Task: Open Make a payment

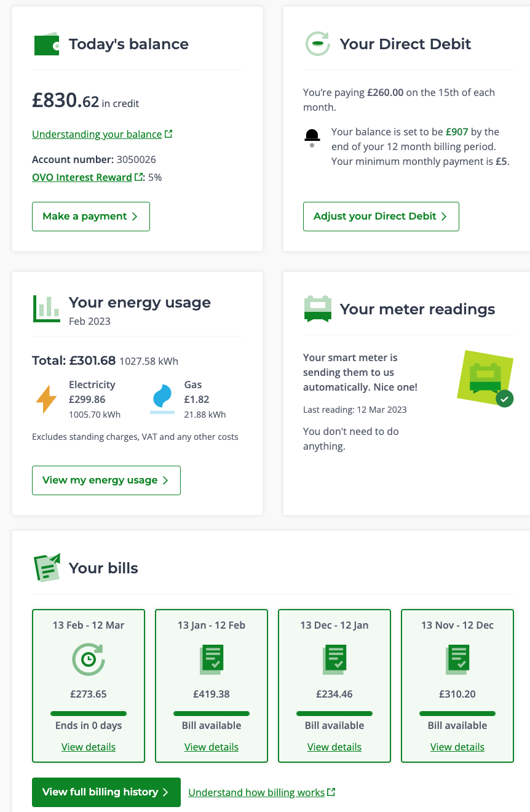Action: (x=91, y=217)
